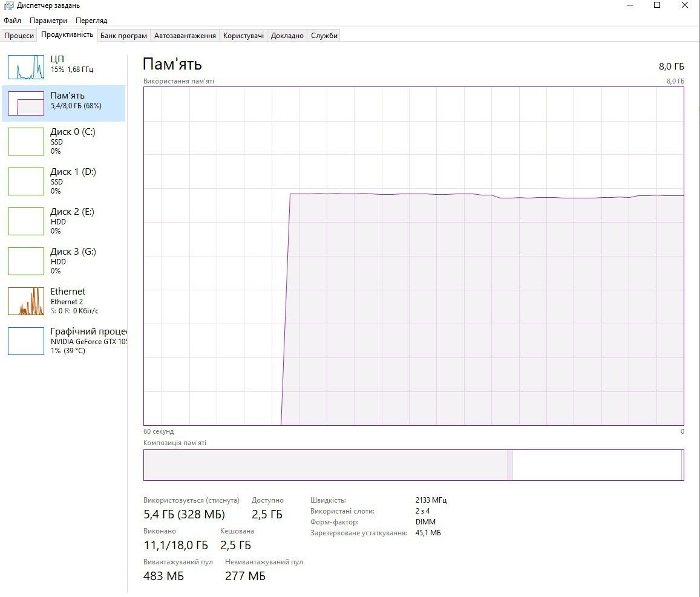Select the Диск 2 (E:) graph thumbnail
This screenshot has width=700, height=597.
[26, 221]
